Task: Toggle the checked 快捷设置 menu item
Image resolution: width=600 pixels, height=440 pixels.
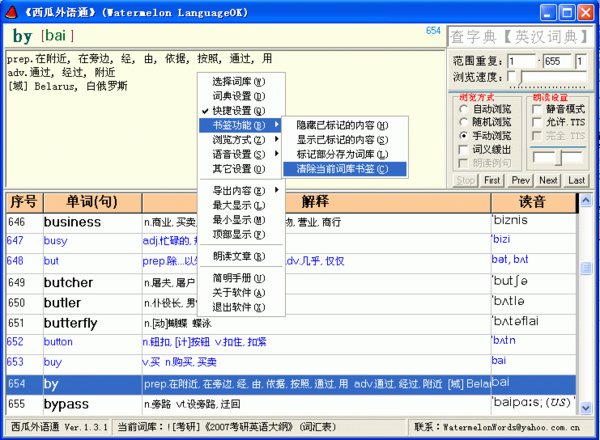Action: click(238, 110)
